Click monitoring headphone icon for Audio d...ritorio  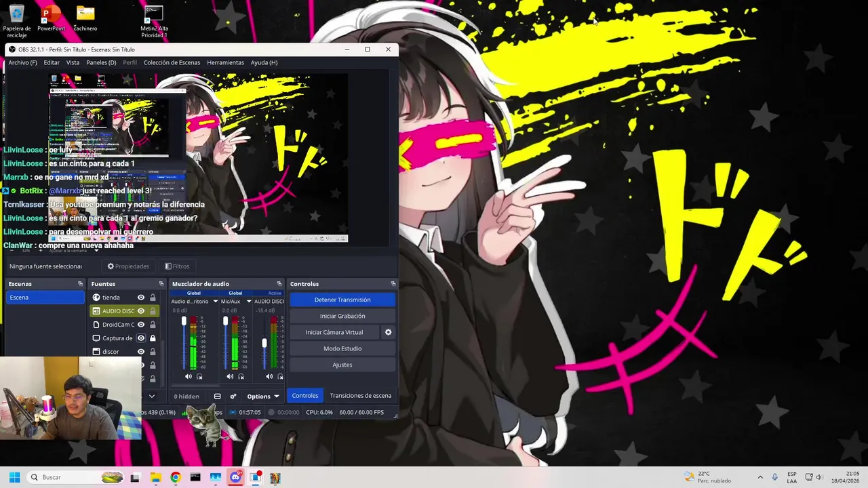click(199, 377)
